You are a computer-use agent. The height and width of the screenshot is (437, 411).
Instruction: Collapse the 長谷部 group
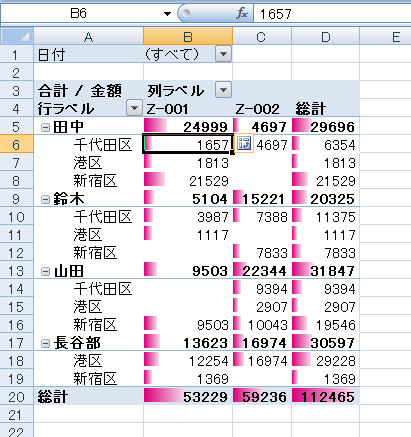(x=45, y=343)
